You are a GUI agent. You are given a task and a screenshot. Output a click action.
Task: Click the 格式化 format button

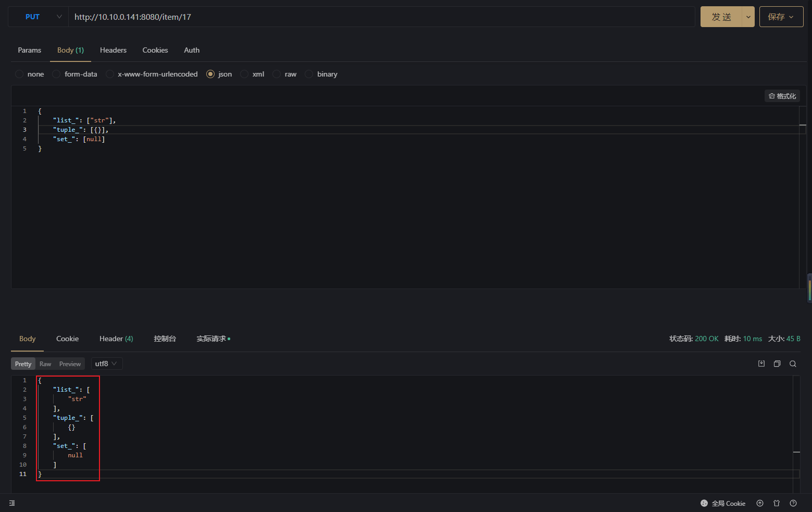tap(782, 96)
